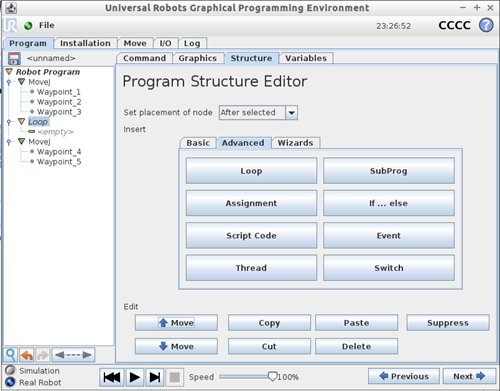Viewport: 500px width, 391px height.
Task: Insert an If ... else node
Action: pyautogui.click(x=389, y=203)
